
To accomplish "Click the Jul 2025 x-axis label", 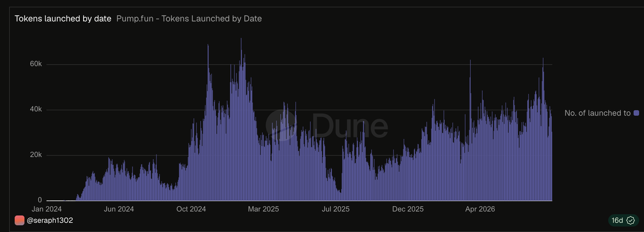I will click(335, 209).
